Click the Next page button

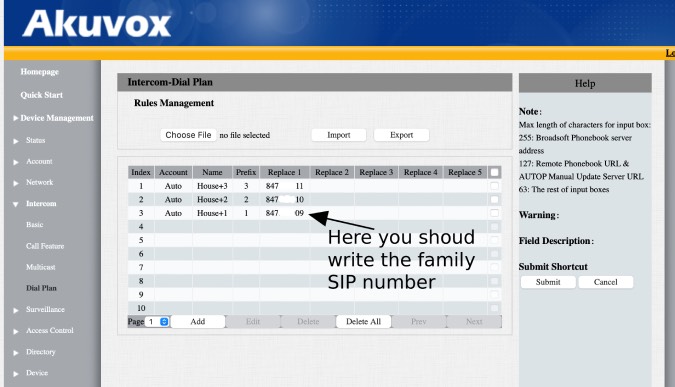point(474,322)
